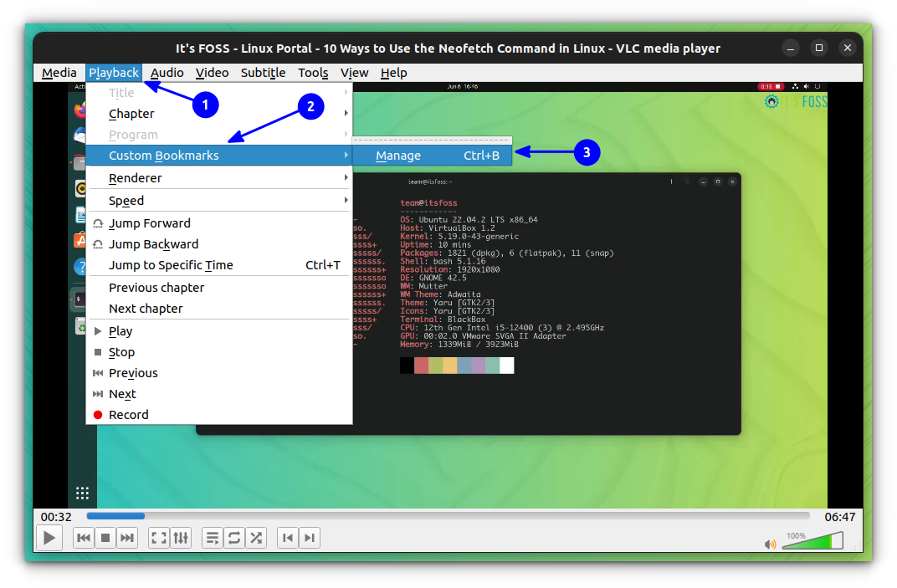Expand the Chapter submenu

click(131, 114)
